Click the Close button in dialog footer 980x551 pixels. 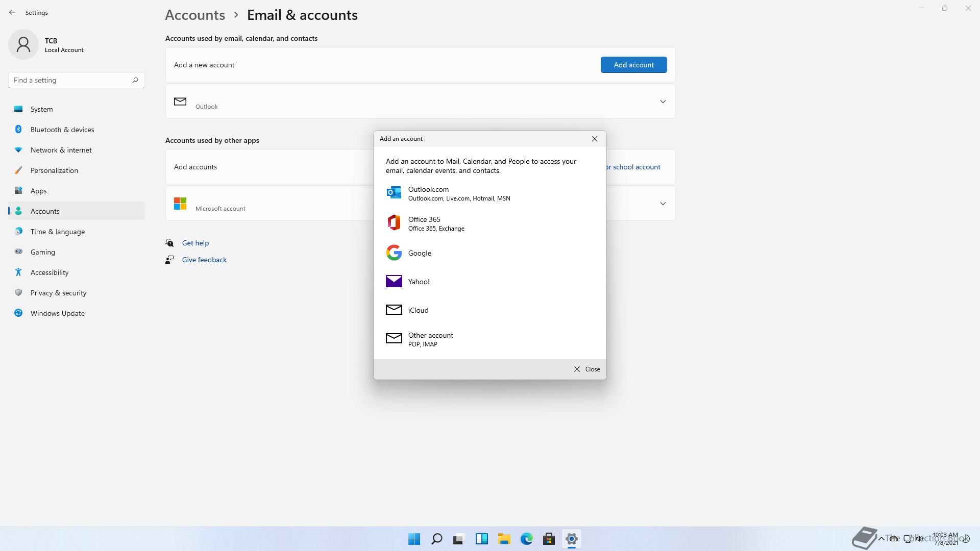[x=587, y=369]
